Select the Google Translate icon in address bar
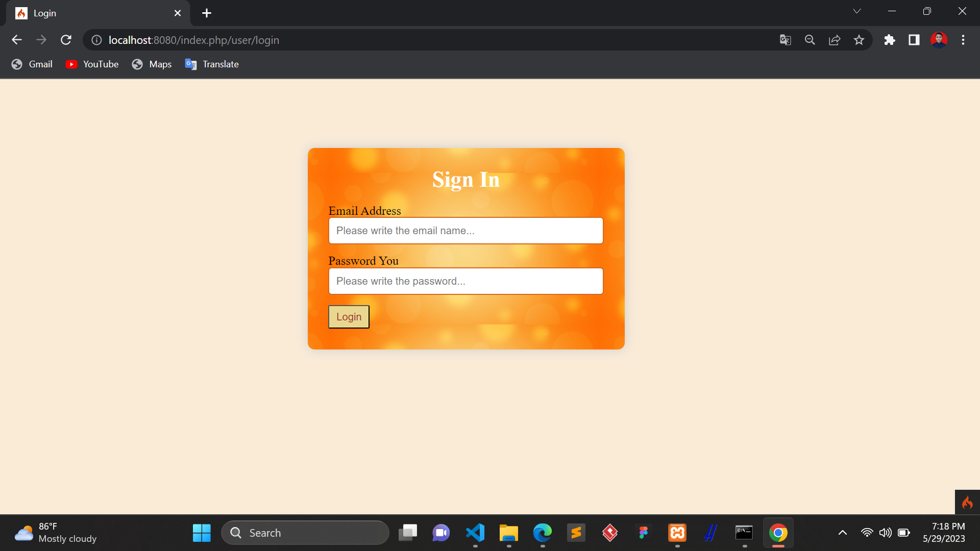The width and height of the screenshot is (980, 551). [786, 40]
